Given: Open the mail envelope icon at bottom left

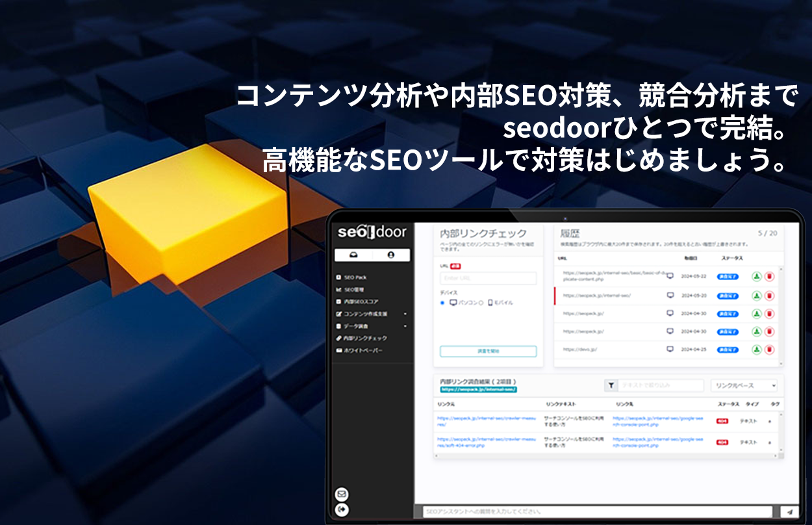Looking at the screenshot, I should click(x=340, y=493).
